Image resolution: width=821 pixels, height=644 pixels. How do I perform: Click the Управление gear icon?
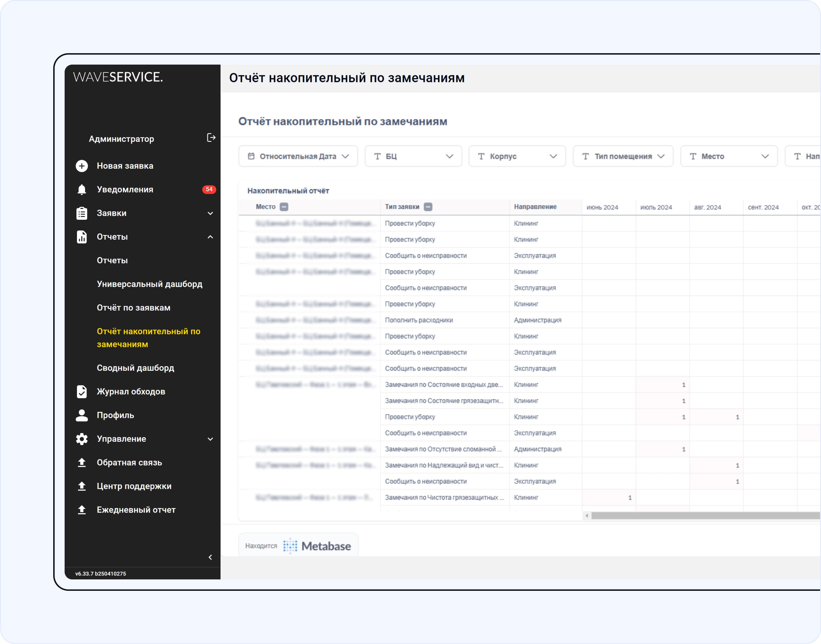82,439
